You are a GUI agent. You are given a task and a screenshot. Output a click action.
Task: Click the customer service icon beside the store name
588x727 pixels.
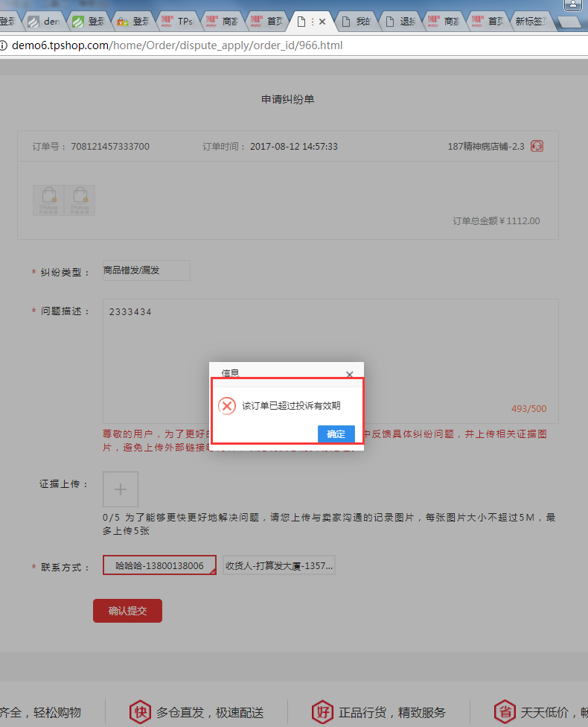(537, 146)
